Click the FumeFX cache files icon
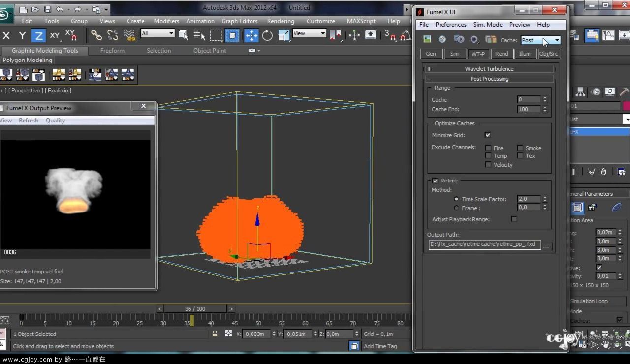630x364 pixels. pyautogui.click(x=491, y=40)
